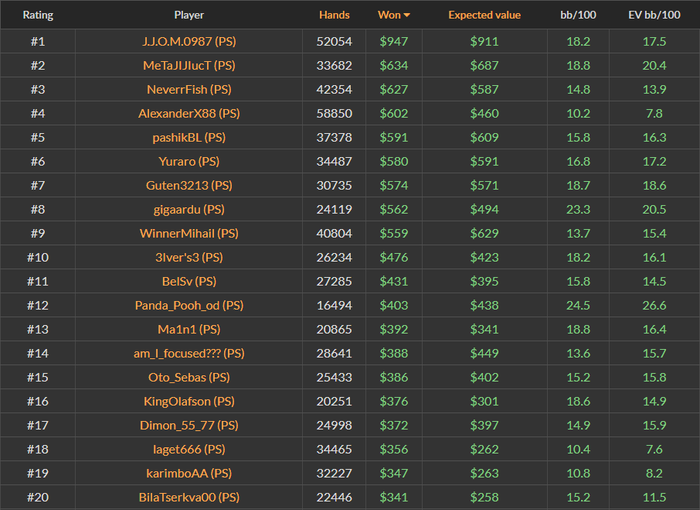This screenshot has height=510, width=700.
Task: Click expected value $629
Action: pyautogui.click(x=484, y=234)
